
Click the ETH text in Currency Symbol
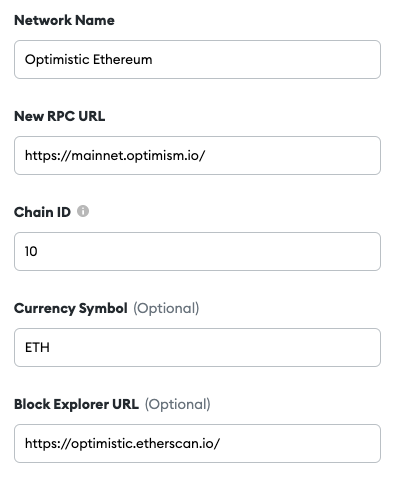click(x=37, y=347)
